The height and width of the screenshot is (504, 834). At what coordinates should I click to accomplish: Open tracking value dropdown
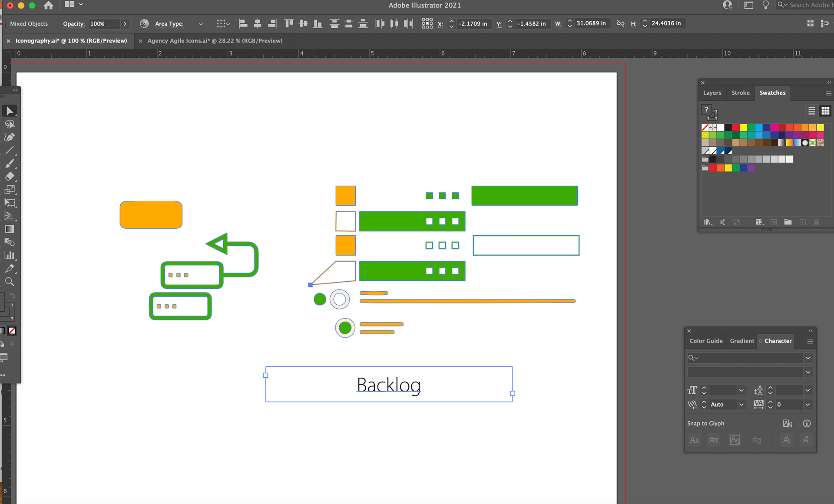pyautogui.click(x=808, y=404)
